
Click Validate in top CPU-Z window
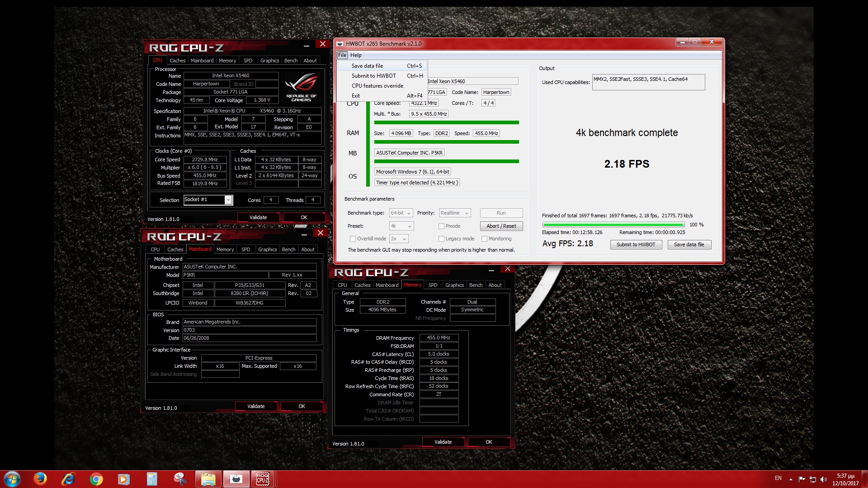point(258,217)
